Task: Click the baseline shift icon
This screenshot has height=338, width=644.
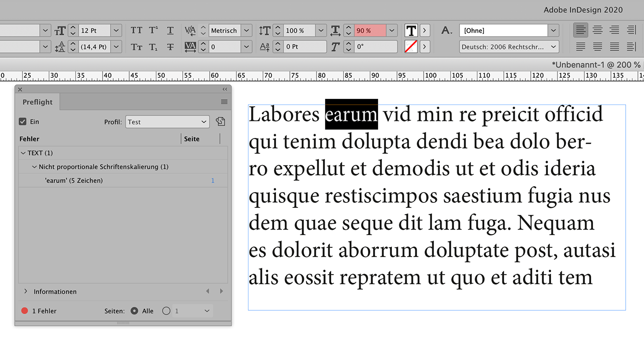Action: [x=264, y=47]
